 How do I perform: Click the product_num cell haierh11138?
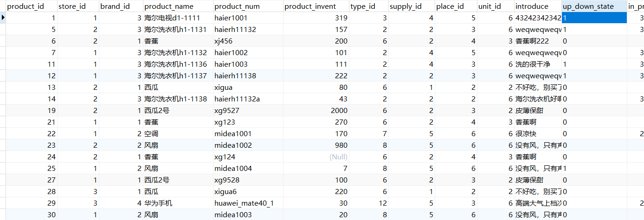pyautogui.click(x=248, y=75)
